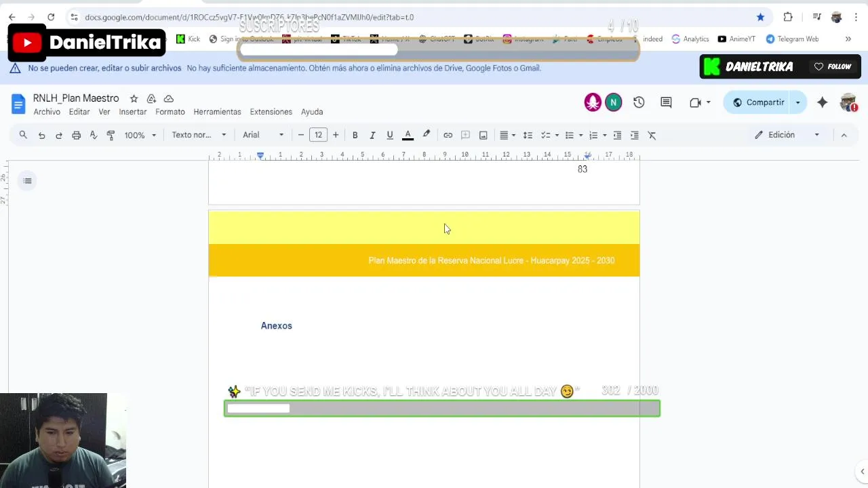Open the Analytics bookmark
Viewport: 868px width, 488px height.
pyautogui.click(x=690, y=39)
